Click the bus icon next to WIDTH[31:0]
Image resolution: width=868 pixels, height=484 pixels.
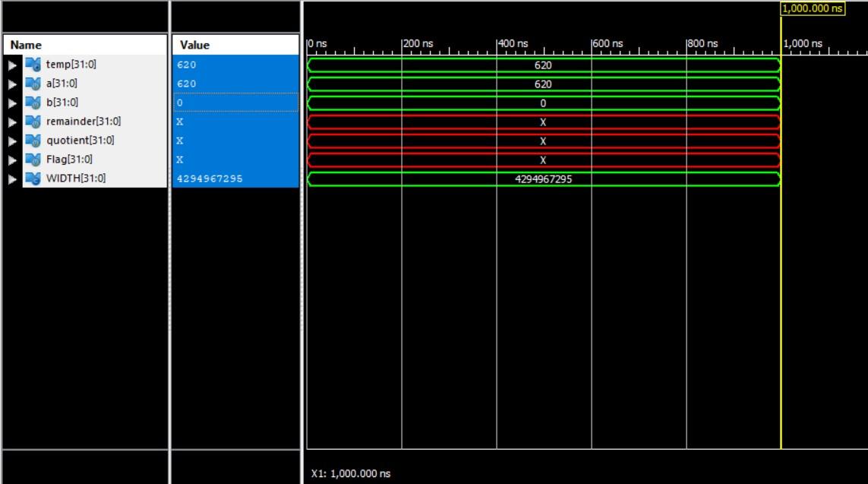click(x=33, y=179)
